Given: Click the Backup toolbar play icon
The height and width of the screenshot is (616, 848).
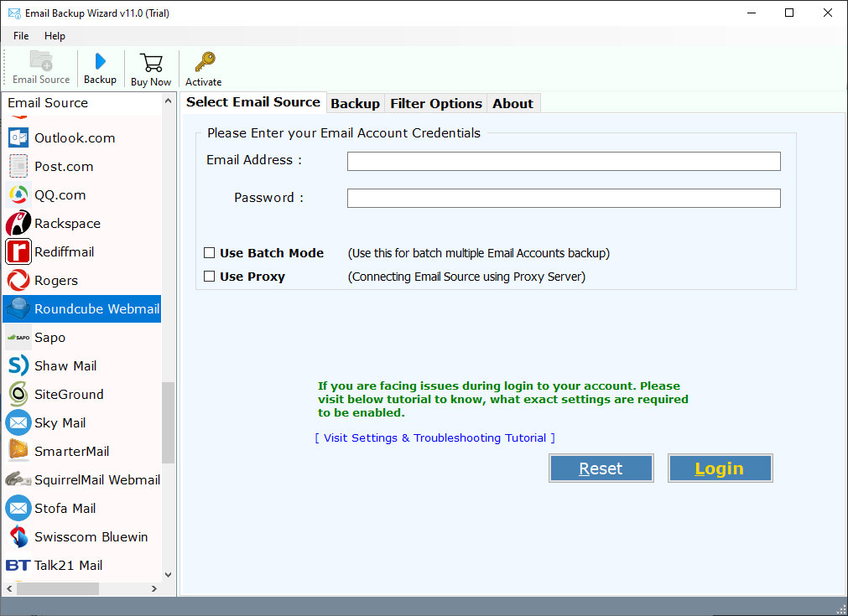Looking at the screenshot, I should 100,61.
